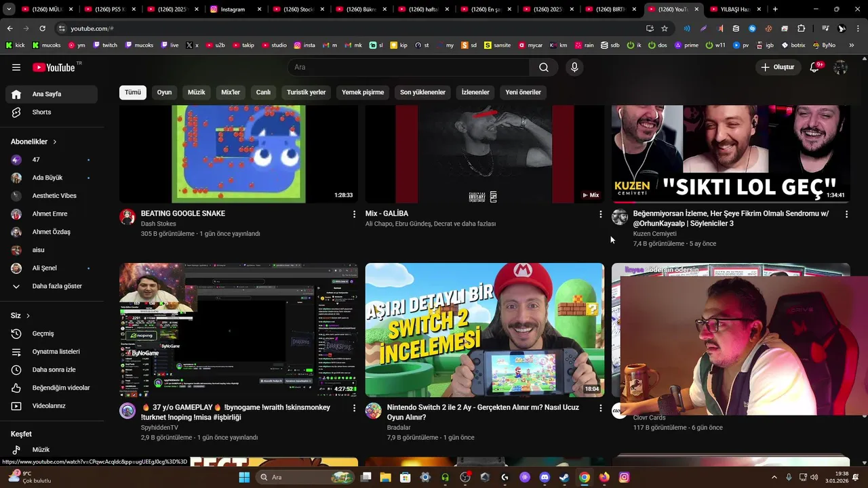868x488 pixels.
Task: Click the YouTube search input field
Action: [x=409, y=67]
